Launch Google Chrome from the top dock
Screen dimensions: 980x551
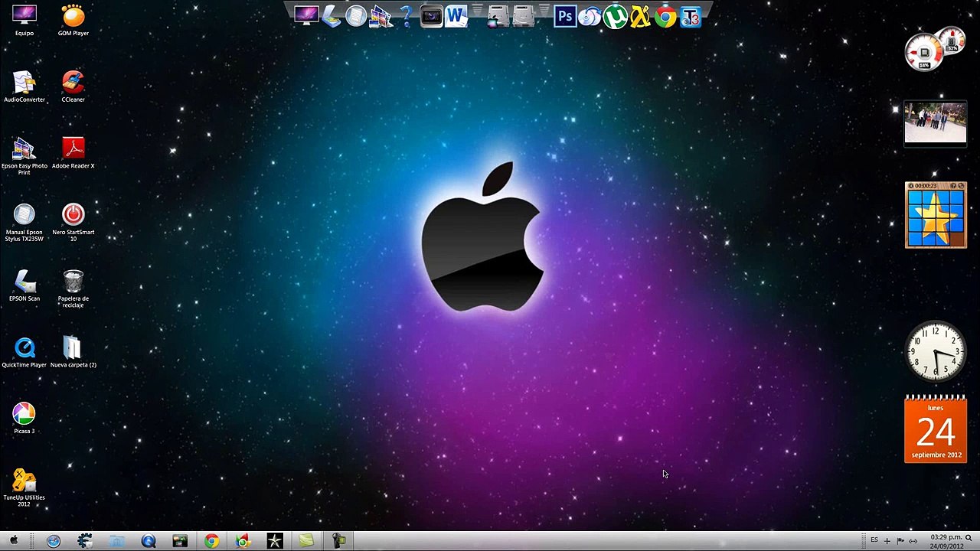[x=665, y=15]
